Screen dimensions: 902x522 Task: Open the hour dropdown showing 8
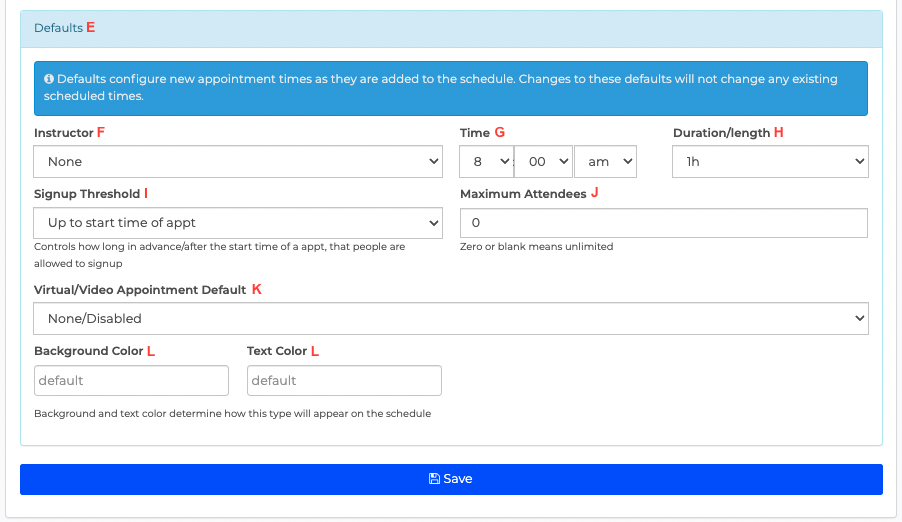486,162
